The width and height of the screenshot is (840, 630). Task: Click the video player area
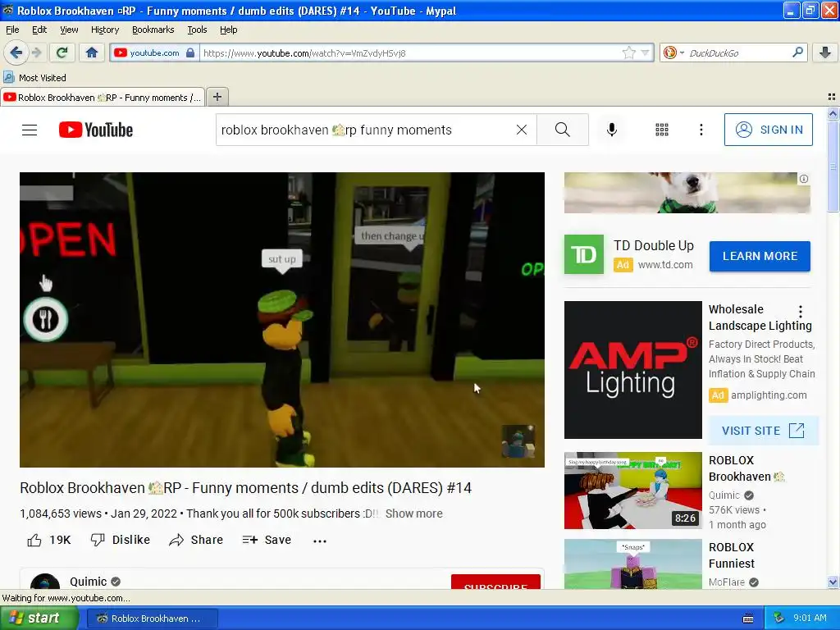click(282, 319)
